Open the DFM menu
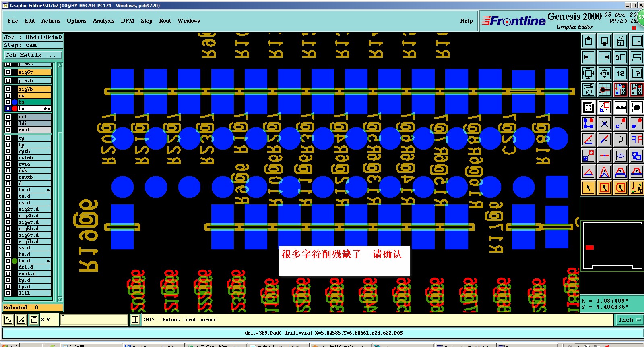 click(x=128, y=21)
